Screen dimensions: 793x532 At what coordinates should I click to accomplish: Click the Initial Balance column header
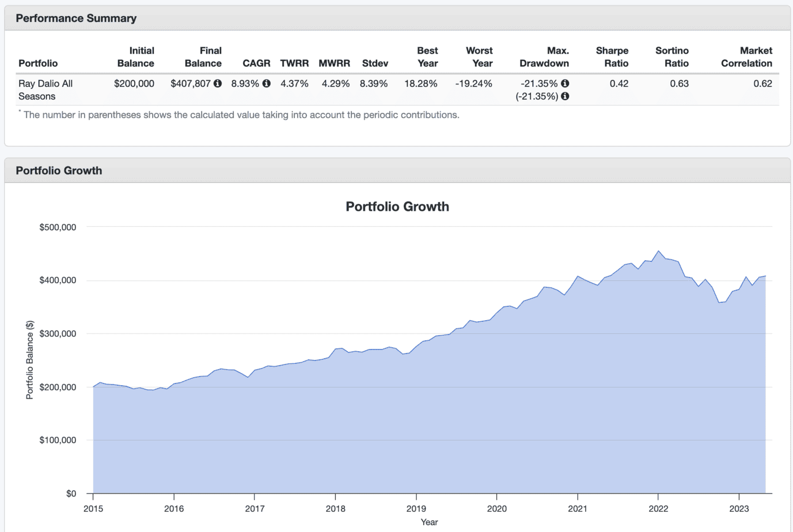(136, 57)
